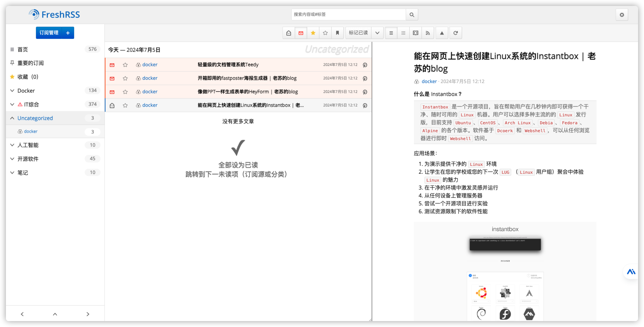Switch to normal list view icon
This screenshot has height=327, width=644.
391,33
